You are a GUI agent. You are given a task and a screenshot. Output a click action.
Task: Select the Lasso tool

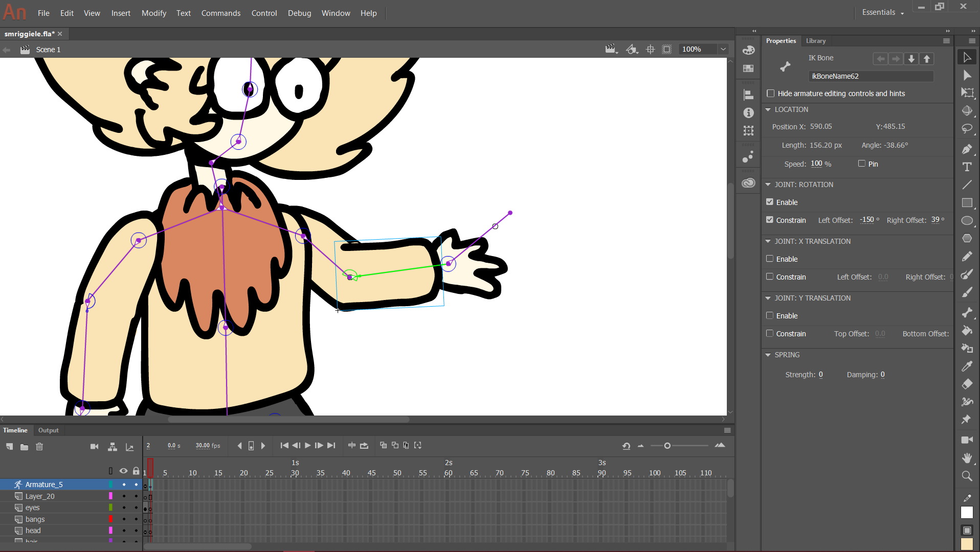(967, 129)
